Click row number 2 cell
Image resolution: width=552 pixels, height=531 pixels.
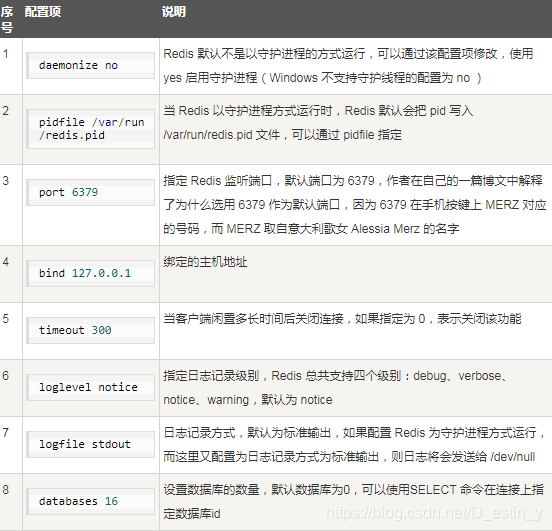click(x=11, y=129)
